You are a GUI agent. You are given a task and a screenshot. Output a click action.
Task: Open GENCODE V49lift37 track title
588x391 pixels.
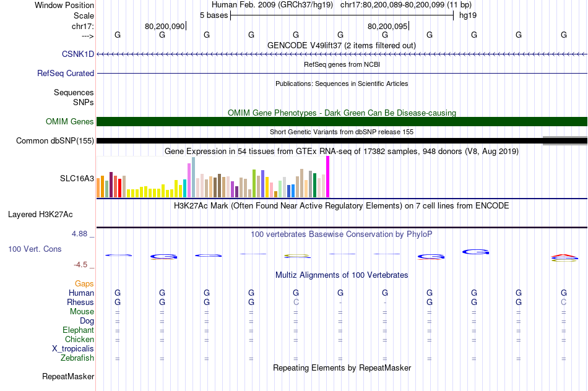click(x=342, y=45)
